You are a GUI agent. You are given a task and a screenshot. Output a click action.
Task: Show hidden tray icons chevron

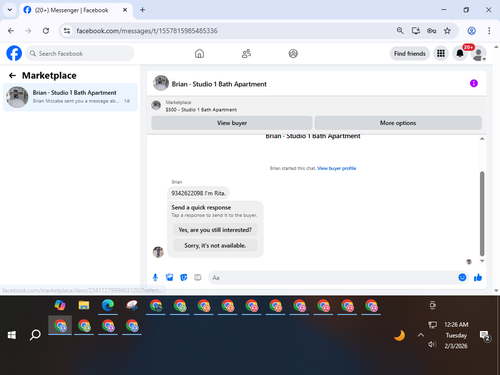tap(421, 335)
